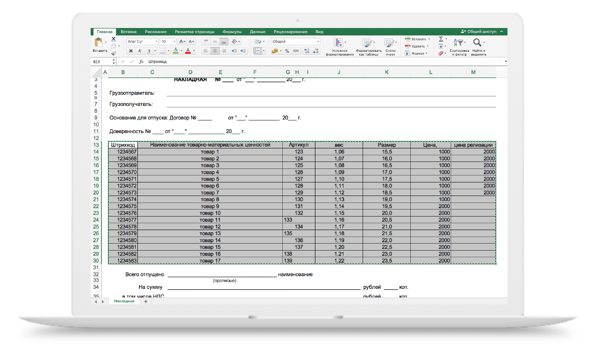600x364 pixels.
Task: Open Найти и выделить menu
Action: click(x=479, y=47)
